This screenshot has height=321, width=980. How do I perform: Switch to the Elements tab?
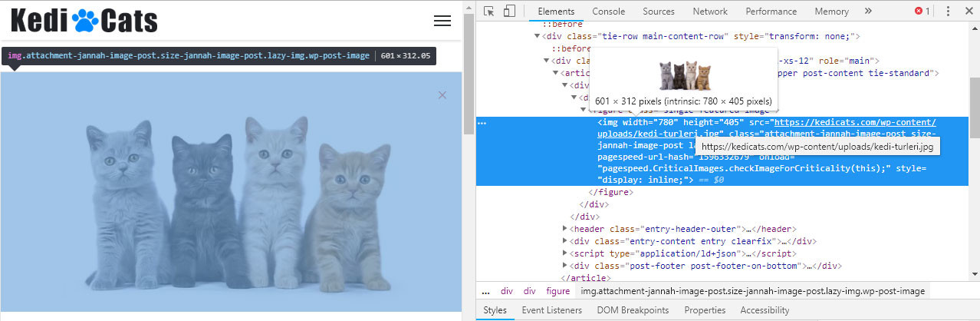(x=556, y=11)
